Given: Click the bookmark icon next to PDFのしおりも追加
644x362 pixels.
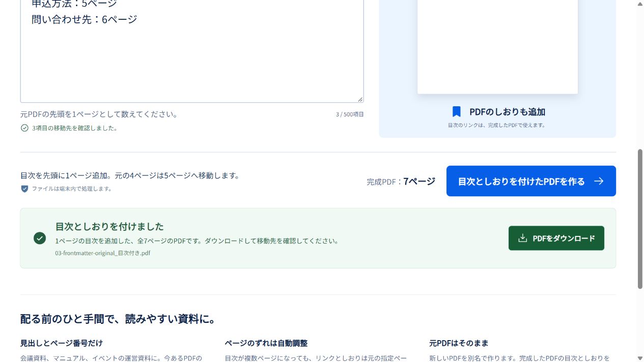Looking at the screenshot, I should [457, 112].
